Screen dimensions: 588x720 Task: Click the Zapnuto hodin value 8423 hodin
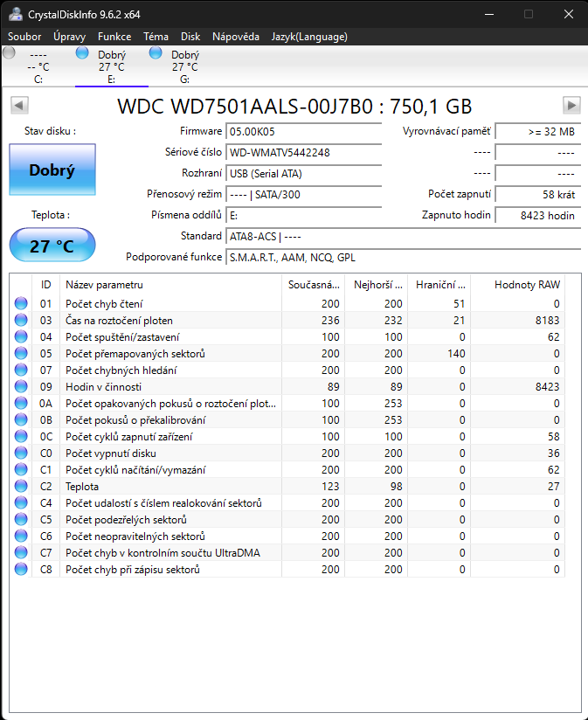pyautogui.click(x=537, y=215)
